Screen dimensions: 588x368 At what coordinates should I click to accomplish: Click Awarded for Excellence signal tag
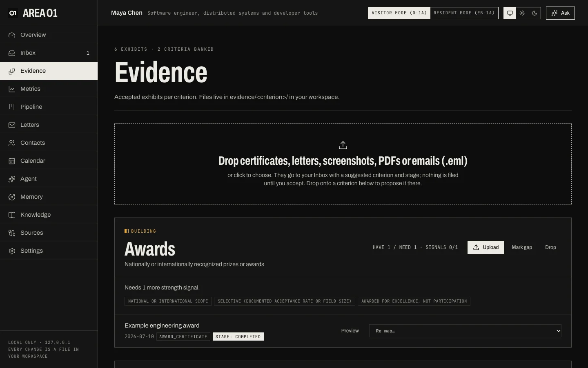pos(414,301)
